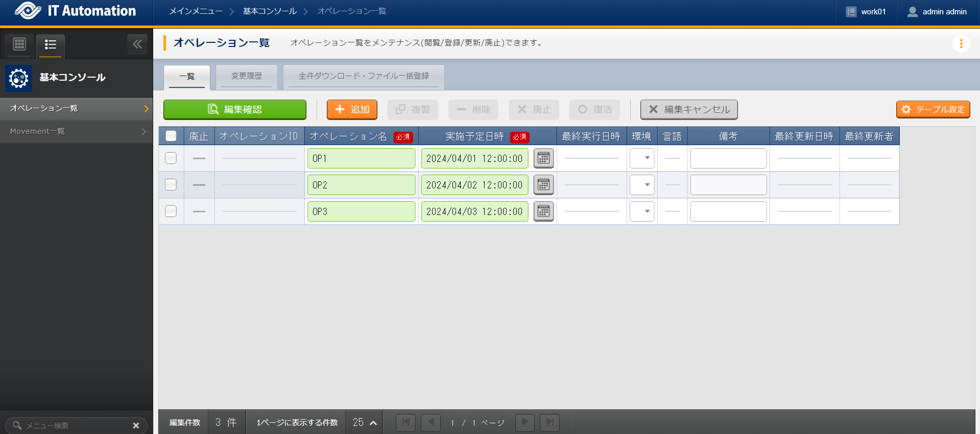Open calendar picker for OP3 row
This screenshot has height=434, width=980.
coord(543,211)
